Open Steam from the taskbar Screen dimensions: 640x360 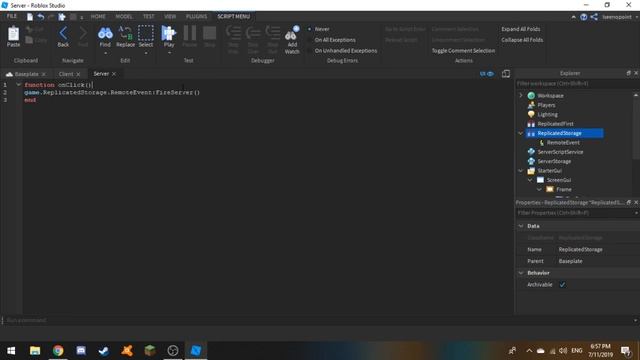(104, 350)
